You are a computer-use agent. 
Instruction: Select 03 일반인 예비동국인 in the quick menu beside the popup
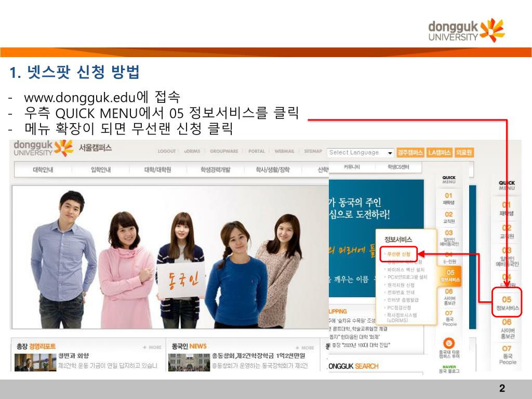coord(449,238)
